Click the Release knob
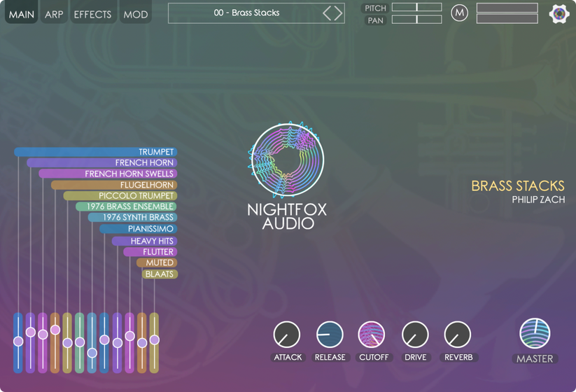The height and width of the screenshot is (392, 576). pyautogui.click(x=330, y=335)
